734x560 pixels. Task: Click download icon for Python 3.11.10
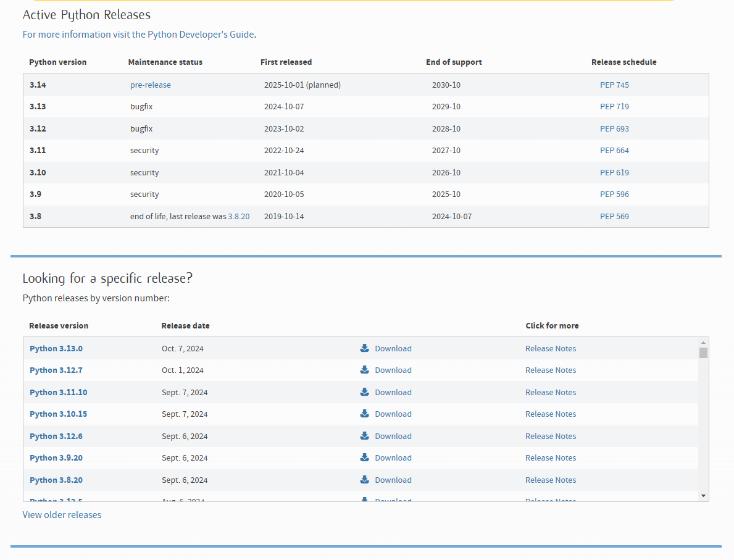coord(365,392)
